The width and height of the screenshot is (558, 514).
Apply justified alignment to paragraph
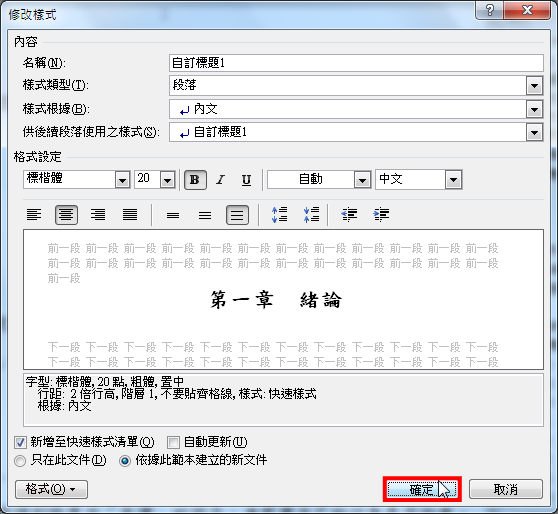pos(130,215)
